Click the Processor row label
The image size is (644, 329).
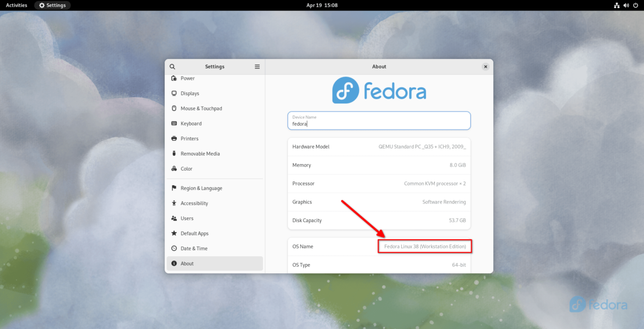pyautogui.click(x=303, y=184)
